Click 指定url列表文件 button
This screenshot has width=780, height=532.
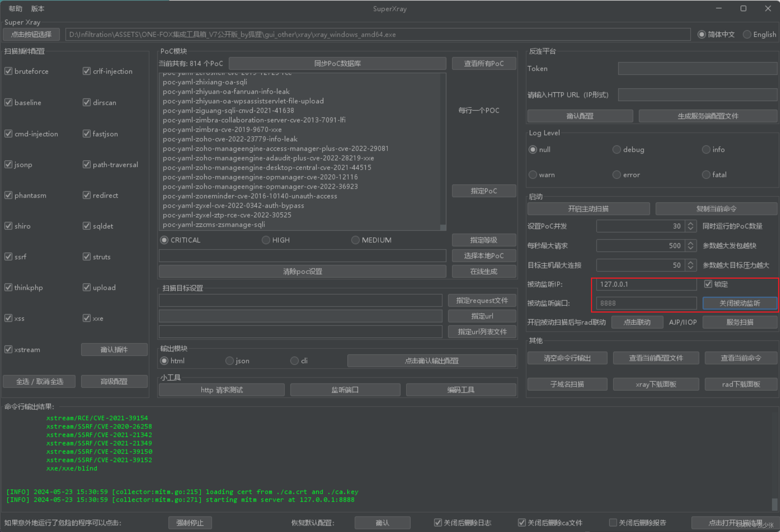tap(482, 332)
